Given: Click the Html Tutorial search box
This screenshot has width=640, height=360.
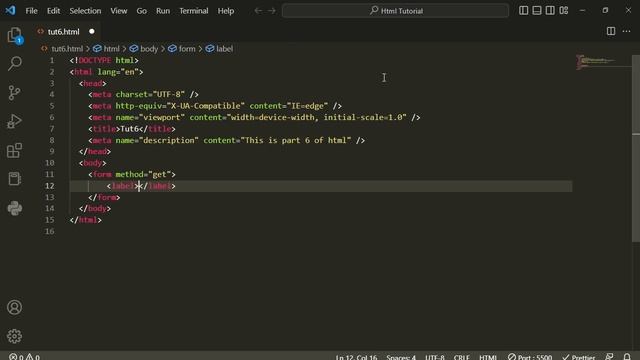Looking at the screenshot, I should tap(396, 11).
